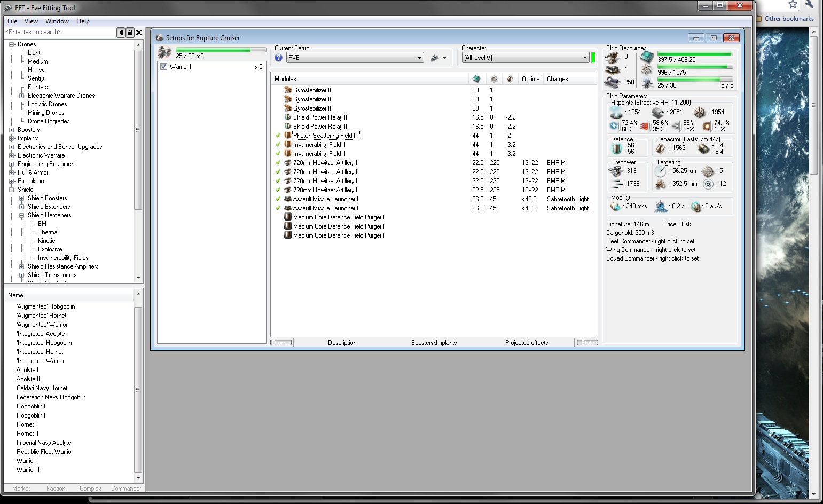The width and height of the screenshot is (823, 504).
Task: Click the CPU column header icon
Action: [476, 79]
